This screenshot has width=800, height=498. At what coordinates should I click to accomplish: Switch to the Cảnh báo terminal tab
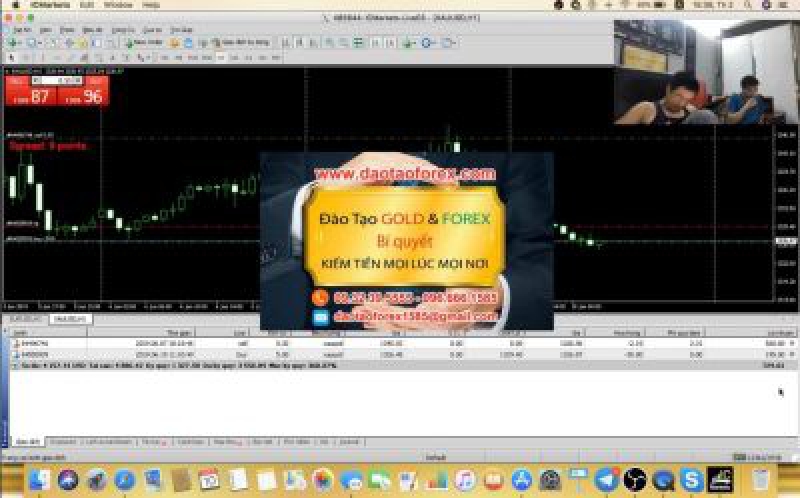[191, 442]
